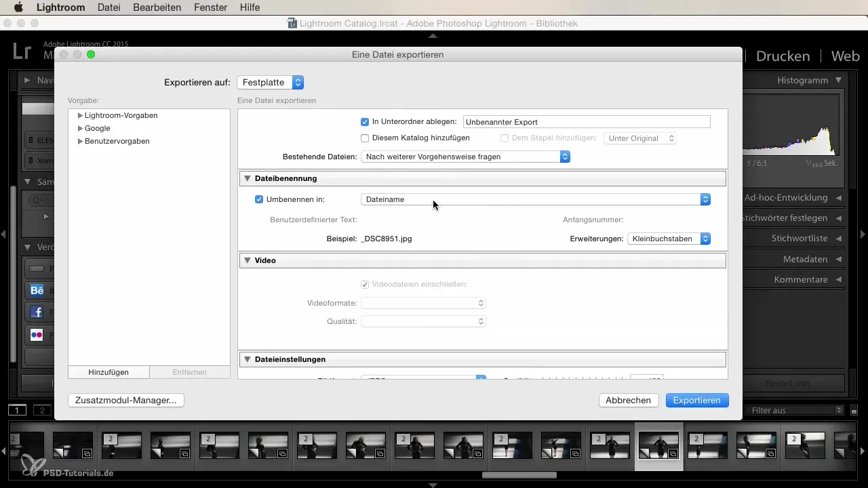Open the Unter Original dropdown
Image resolution: width=868 pixels, height=488 pixels.
click(x=640, y=138)
